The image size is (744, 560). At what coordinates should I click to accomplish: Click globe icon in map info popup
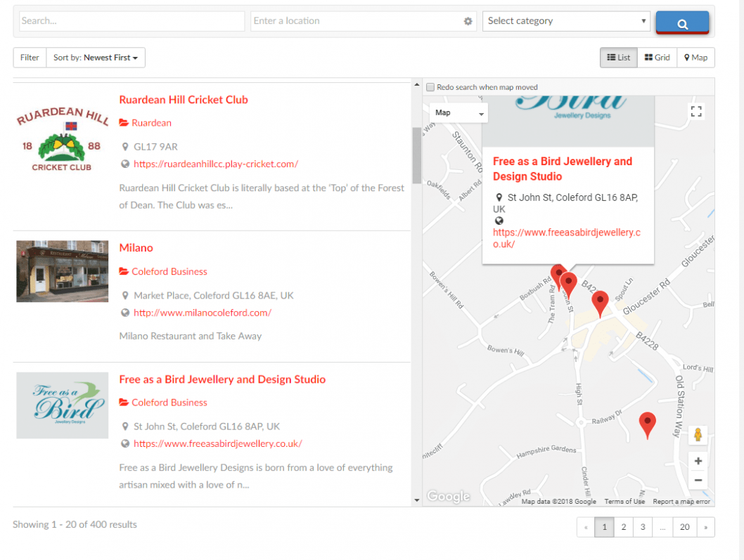(499, 221)
